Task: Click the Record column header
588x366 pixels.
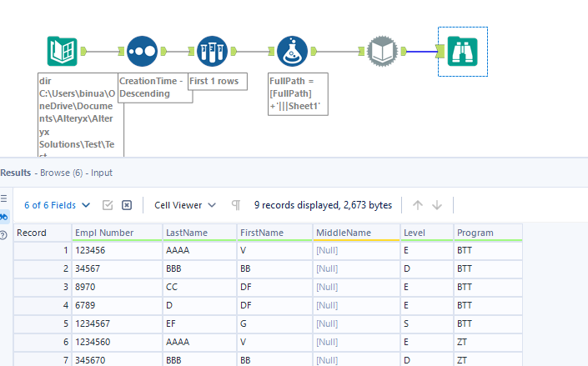Action: coord(43,233)
